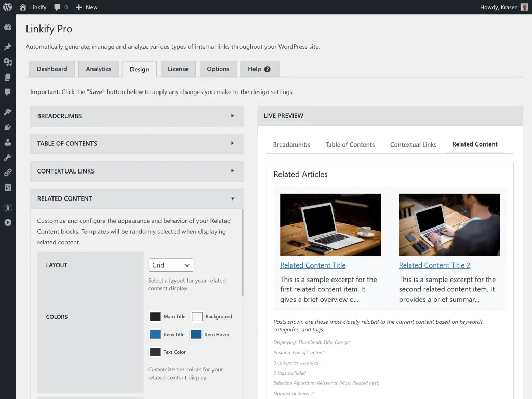Open the WordPress Dashboard from the sidebar

click(x=9, y=27)
